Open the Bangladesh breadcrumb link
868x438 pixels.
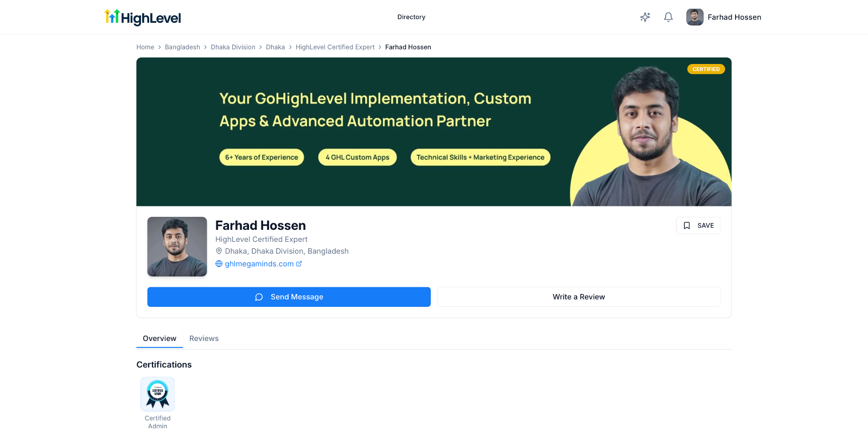tap(182, 47)
